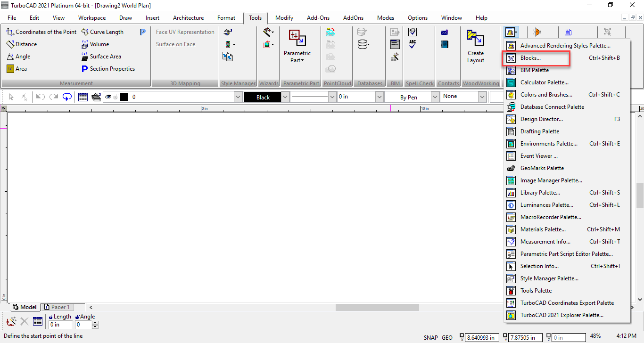Click the X coordinate field in status bar
The height and width of the screenshot is (343, 644).
[482, 337]
